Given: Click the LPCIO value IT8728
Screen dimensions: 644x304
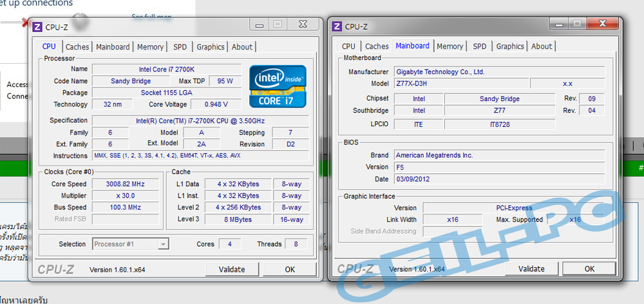Looking at the screenshot, I should tap(500, 124).
